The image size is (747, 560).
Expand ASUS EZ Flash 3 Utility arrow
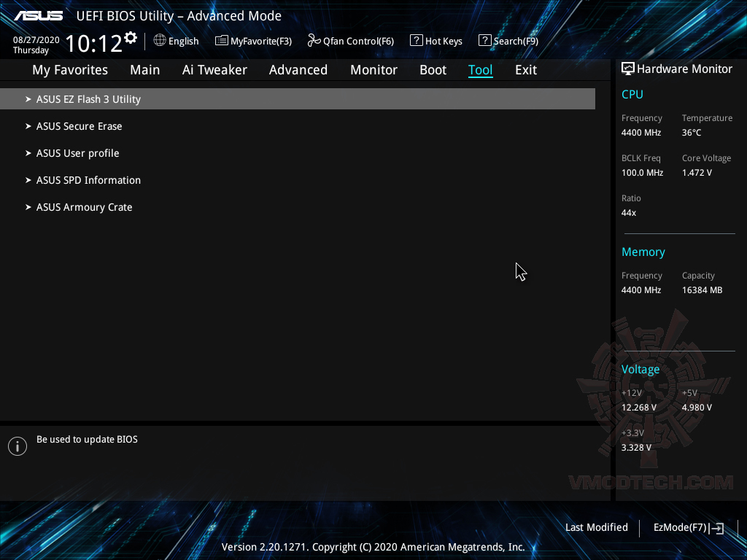(x=28, y=99)
